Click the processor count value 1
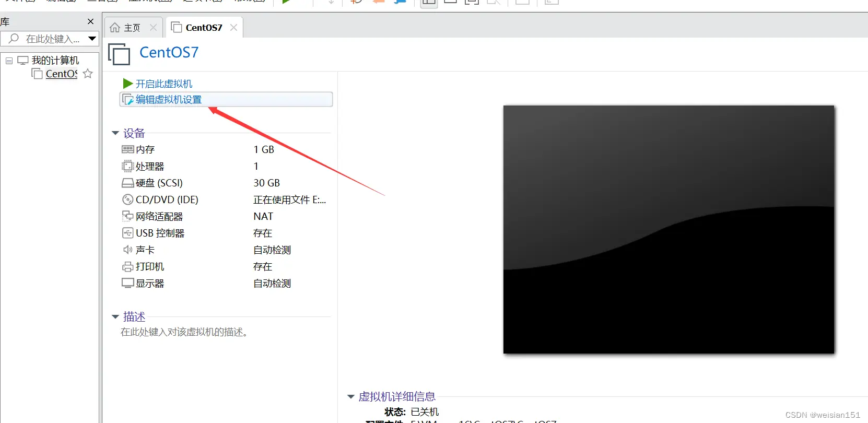Image resolution: width=868 pixels, height=423 pixels. tap(256, 166)
